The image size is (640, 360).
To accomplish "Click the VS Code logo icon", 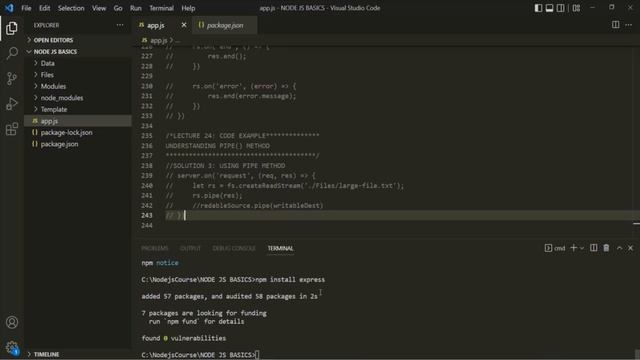I will click(9, 8).
